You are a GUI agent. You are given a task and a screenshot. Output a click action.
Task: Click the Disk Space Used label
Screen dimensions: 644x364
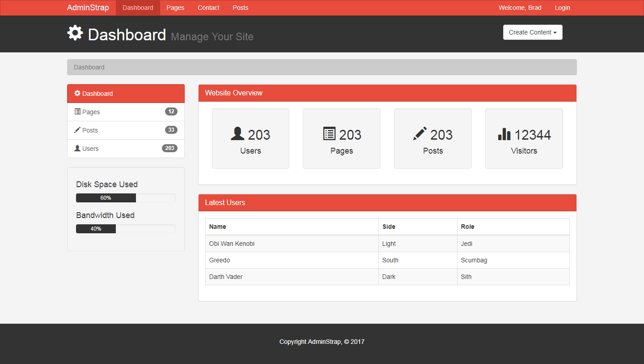(107, 184)
